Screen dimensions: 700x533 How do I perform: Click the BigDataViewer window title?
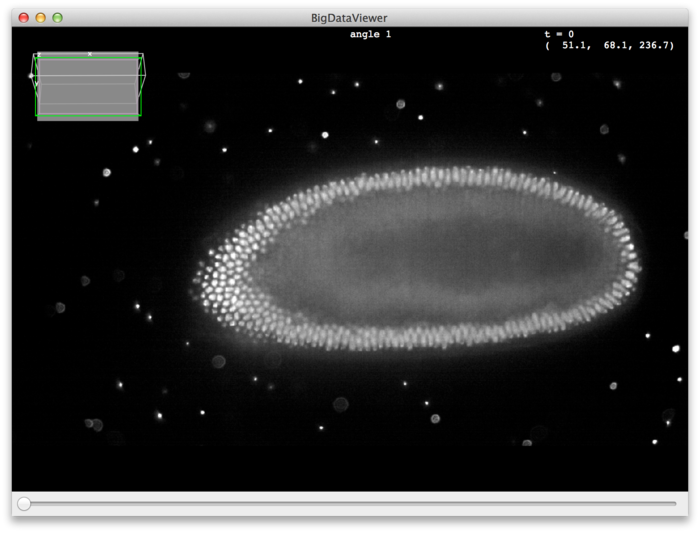[350, 17]
